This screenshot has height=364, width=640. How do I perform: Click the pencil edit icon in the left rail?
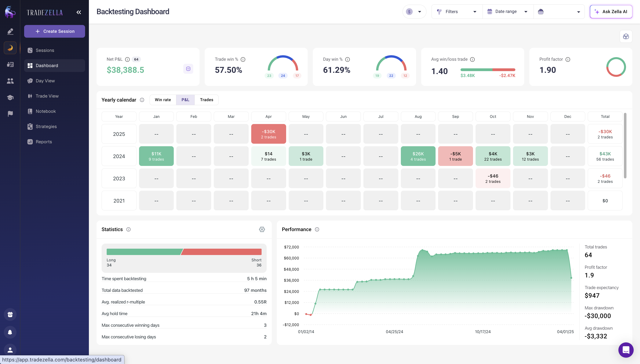point(10,31)
